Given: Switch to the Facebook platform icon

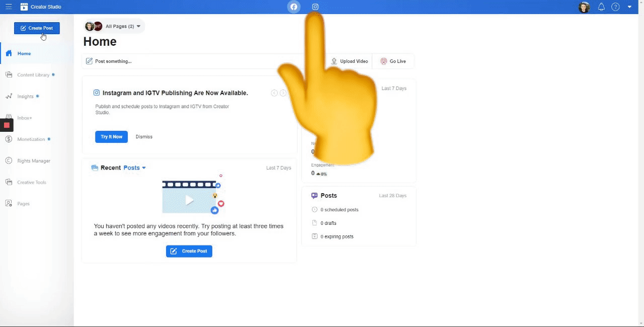Looking at the screenshot, I should click(x=294, y=7).
